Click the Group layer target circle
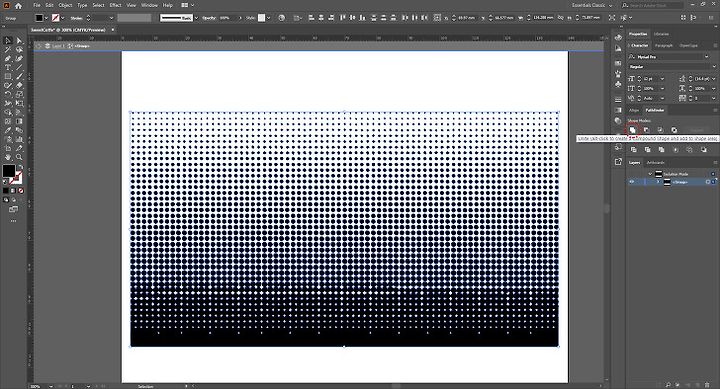The width and height of the screenshot is (720, 389). point(708,182)
